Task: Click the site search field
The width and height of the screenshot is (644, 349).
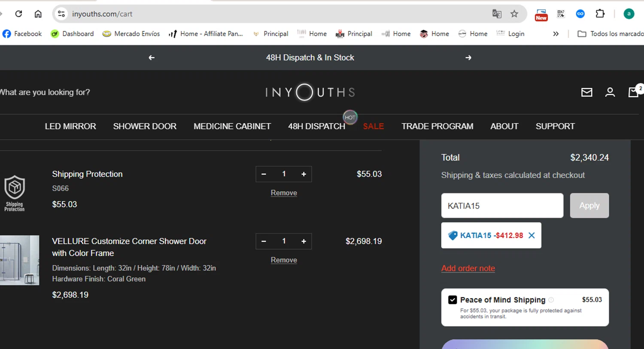Action: click(45, 92)
